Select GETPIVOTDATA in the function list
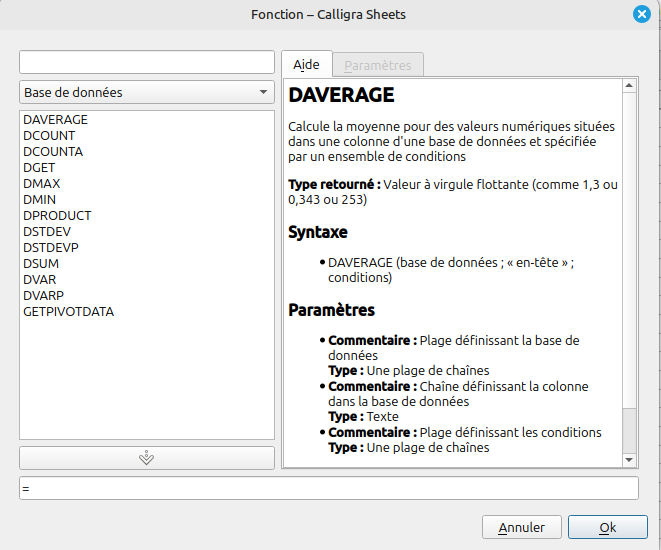This screenshot has width=661, height=550. (x=147, y=312)
